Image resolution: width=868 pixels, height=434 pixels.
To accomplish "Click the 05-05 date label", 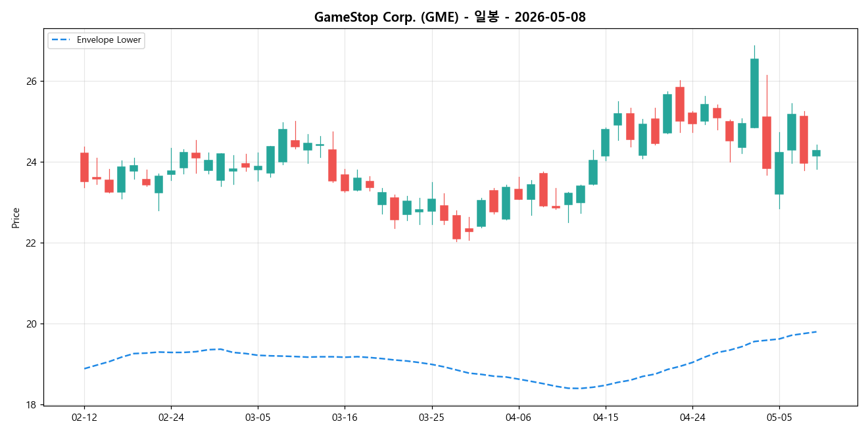I will 779,418.
